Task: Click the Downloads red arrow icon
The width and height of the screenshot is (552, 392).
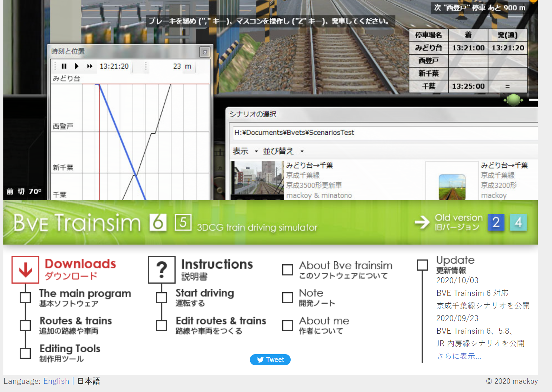Action: pos(25,269)
